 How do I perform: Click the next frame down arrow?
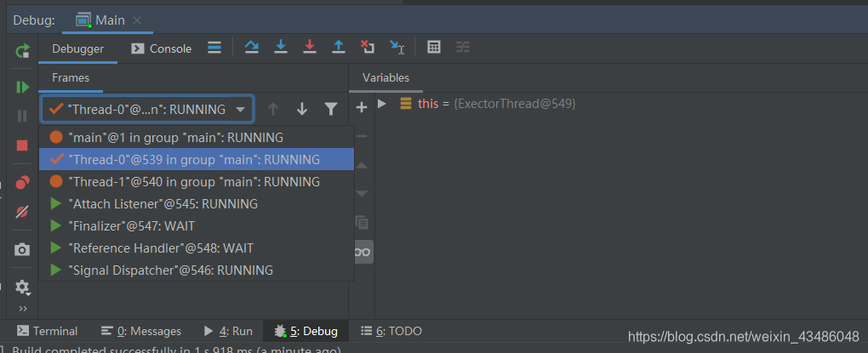(302, 110)
